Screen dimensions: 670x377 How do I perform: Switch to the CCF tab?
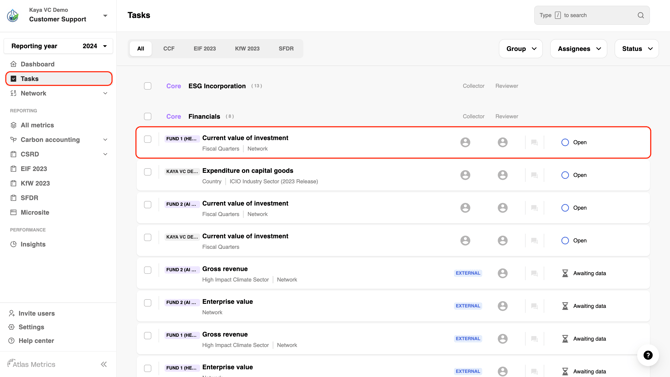coord(169,49)
